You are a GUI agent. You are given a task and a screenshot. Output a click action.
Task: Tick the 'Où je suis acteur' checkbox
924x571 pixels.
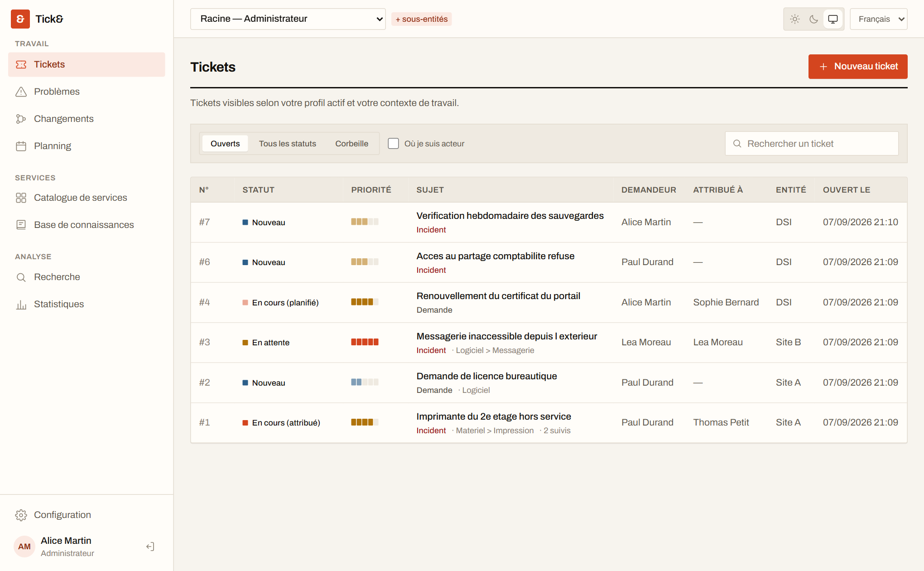pos(394,144)
